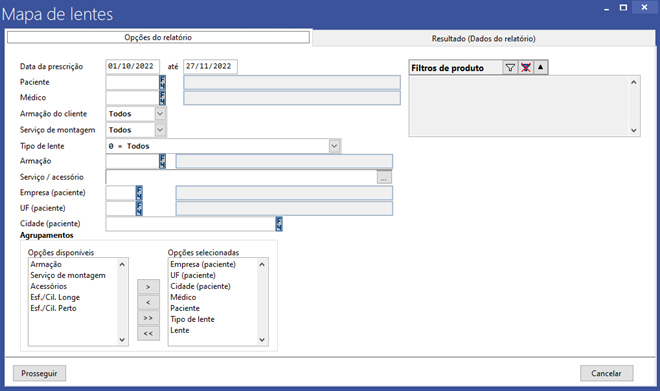Select Opções do relatório tab
The image size is (660, 391).
158,37
